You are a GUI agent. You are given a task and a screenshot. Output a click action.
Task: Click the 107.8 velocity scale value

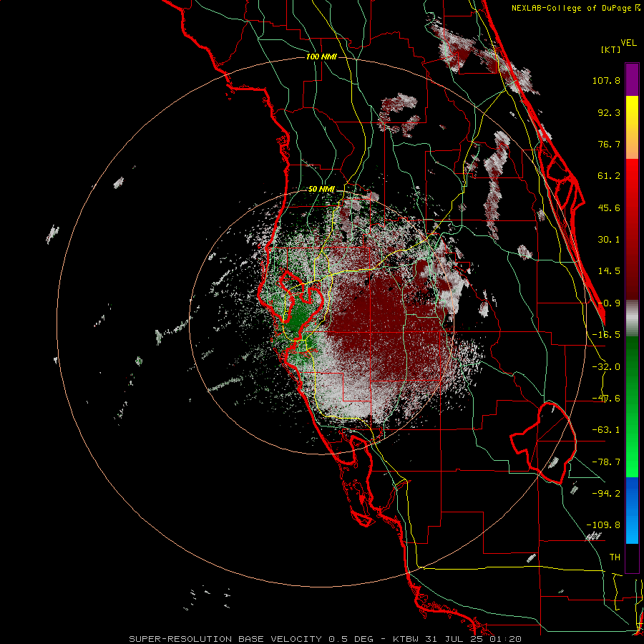[606, 80]
